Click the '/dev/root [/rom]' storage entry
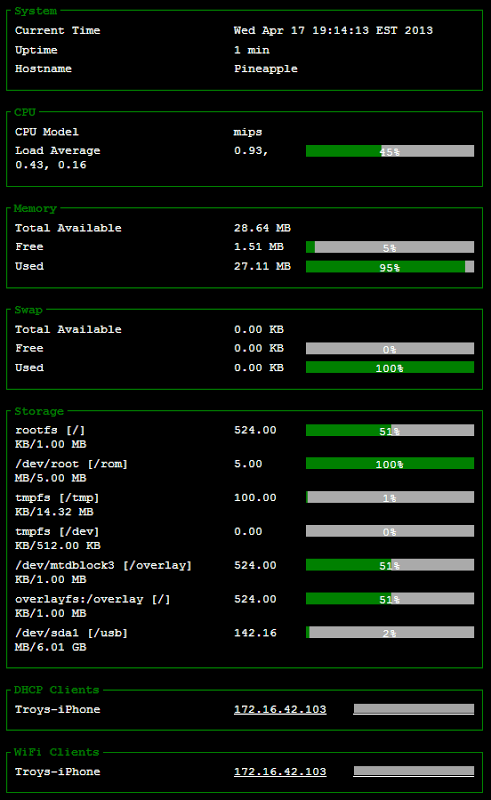The height and width of the screenshot is (800, 491). [x=71, y=464]
